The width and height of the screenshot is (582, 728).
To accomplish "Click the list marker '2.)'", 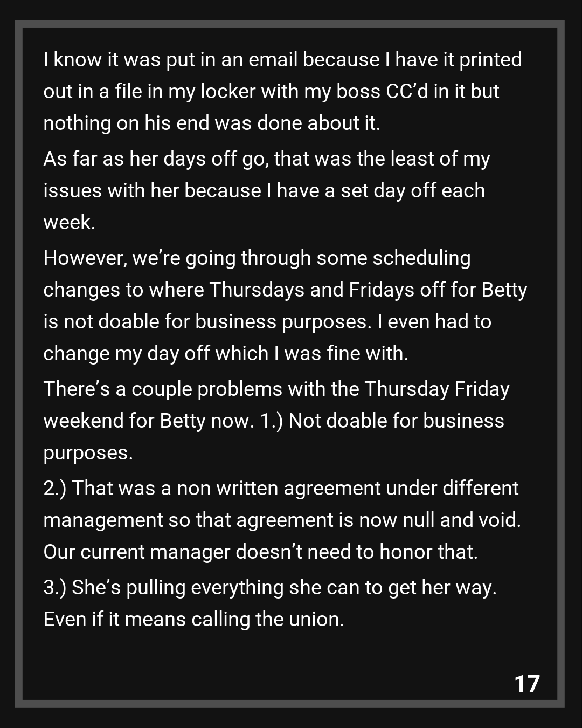I will click(x=54, y=488).
